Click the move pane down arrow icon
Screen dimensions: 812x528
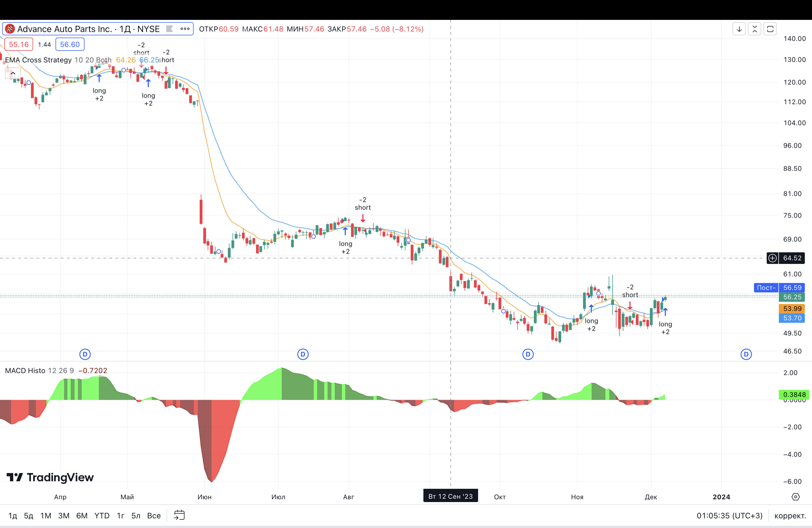739,29
